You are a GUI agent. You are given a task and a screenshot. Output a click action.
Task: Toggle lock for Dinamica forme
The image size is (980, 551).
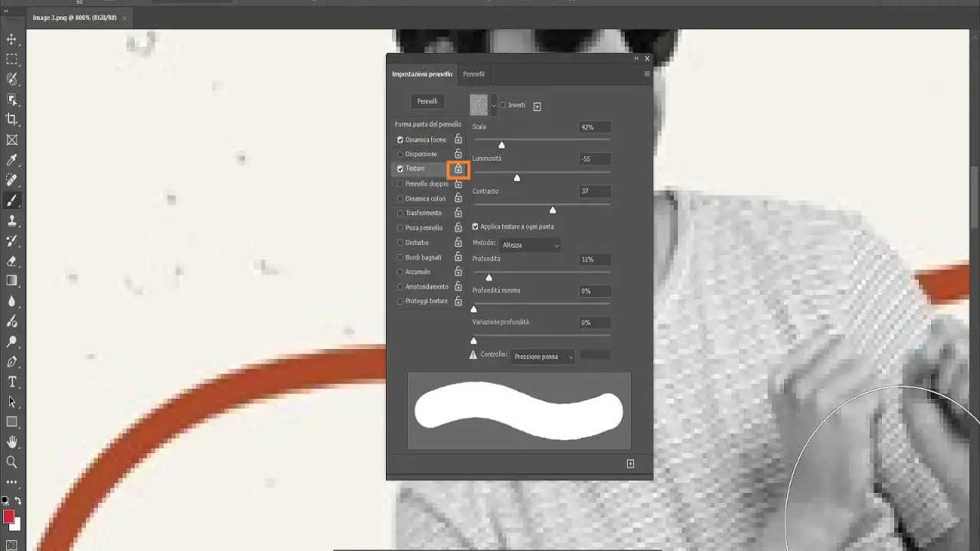tap(458, 139)
